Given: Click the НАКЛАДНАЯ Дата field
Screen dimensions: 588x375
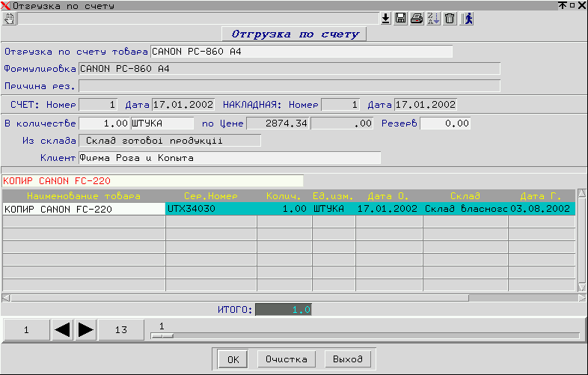Looking at the screenshot, I should (x=426, y=104).
